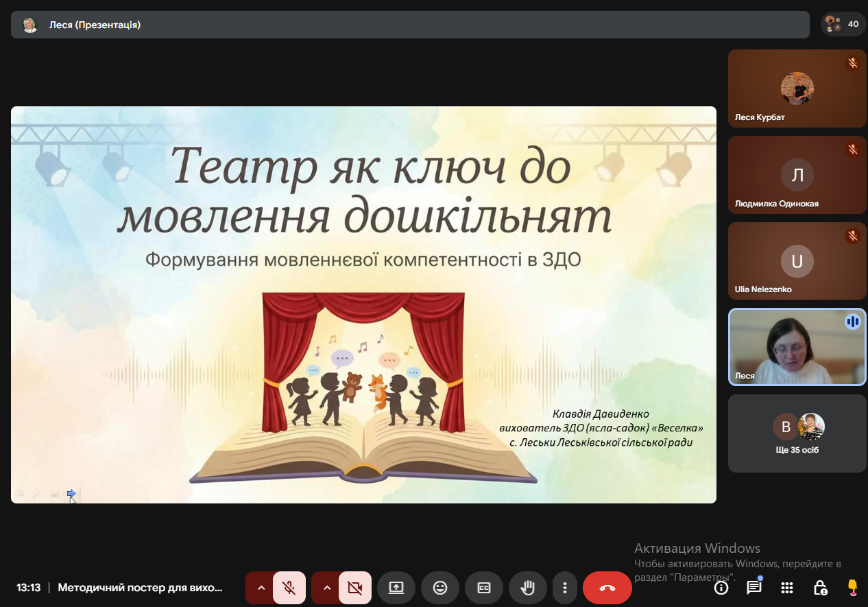This screenshot has height=607, width=868.
Task: Click the 'Леся (Презентація)' presenter bar
Action: point(410,25)
